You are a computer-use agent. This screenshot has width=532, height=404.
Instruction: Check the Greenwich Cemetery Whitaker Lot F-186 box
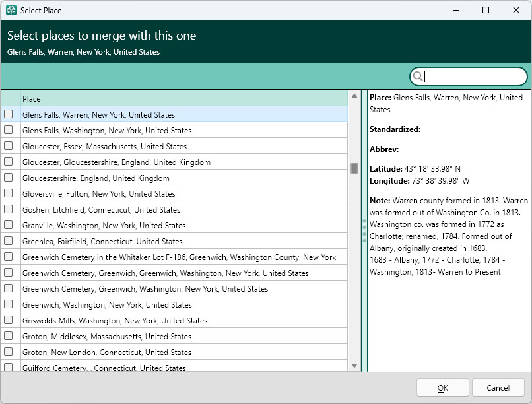coord(9,256)
